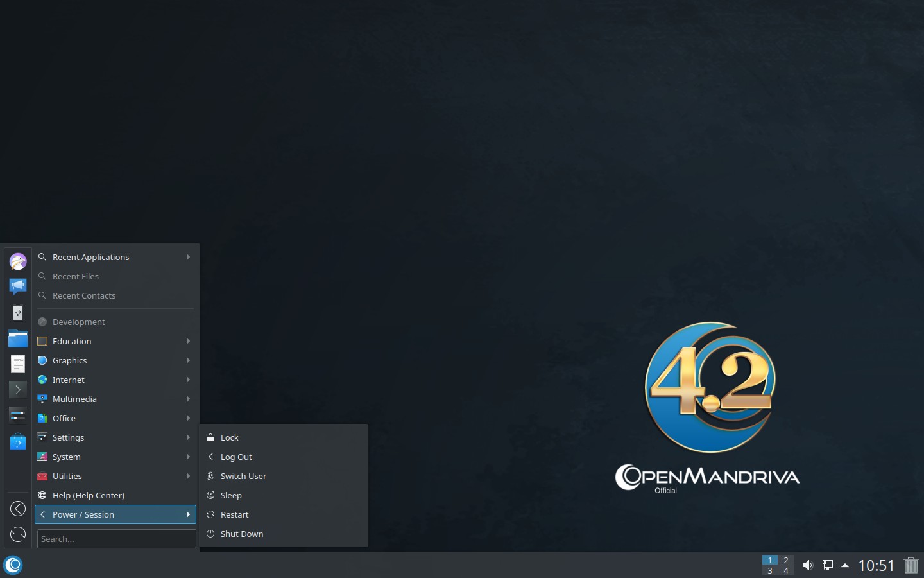Click the volume speaker tray icon
The width and height of the screenshot is (924, 578).
pyautogui.click(x=808, y=565)
